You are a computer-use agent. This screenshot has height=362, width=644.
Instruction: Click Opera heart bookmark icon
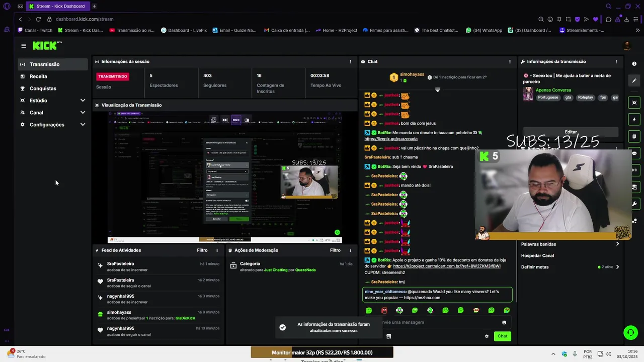[595, 19]
